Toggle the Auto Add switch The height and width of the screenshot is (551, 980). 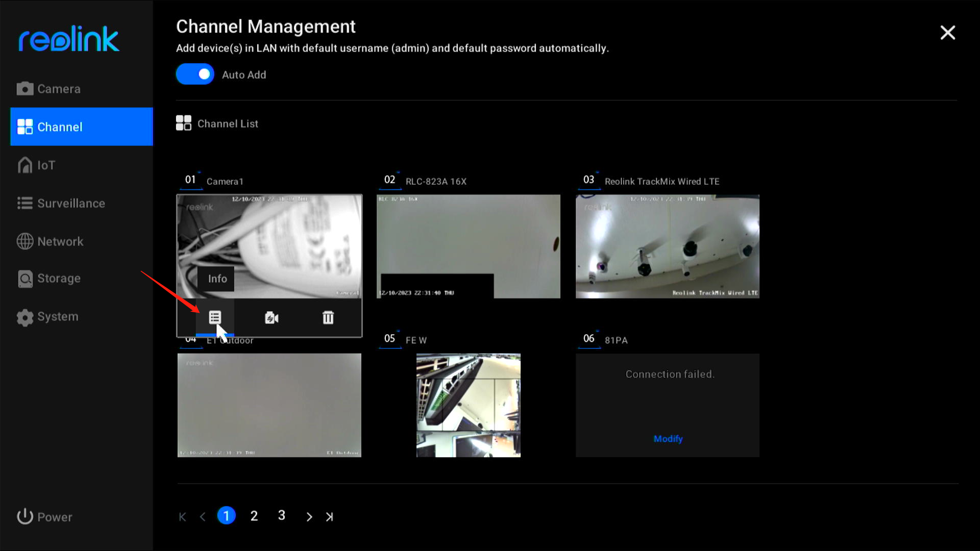pos(195,74)
